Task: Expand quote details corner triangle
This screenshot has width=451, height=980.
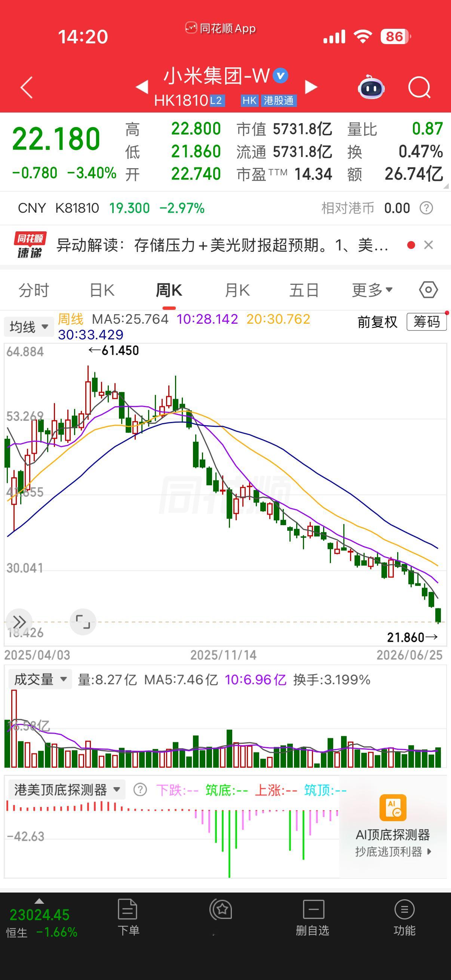Action: point(446,186)
